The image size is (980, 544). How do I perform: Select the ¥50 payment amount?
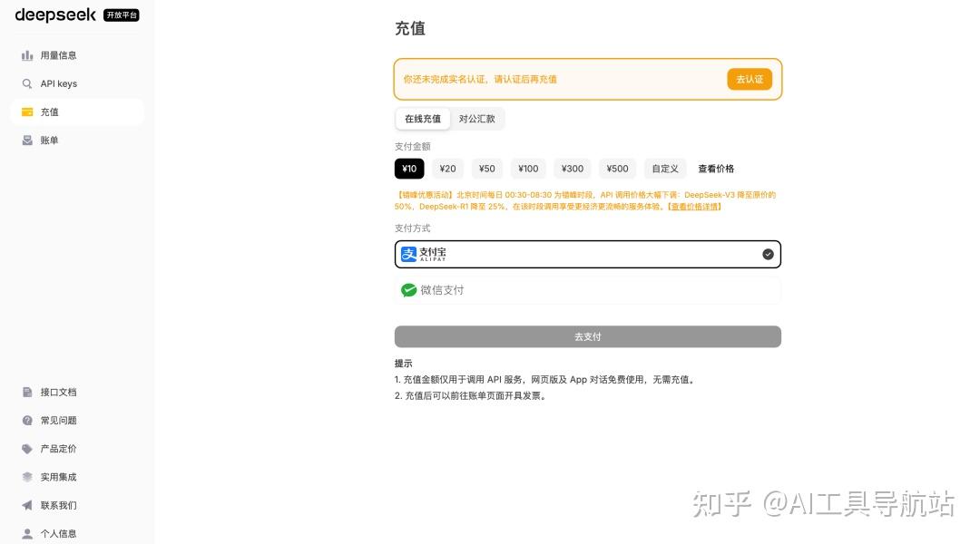tap(487, 169)
